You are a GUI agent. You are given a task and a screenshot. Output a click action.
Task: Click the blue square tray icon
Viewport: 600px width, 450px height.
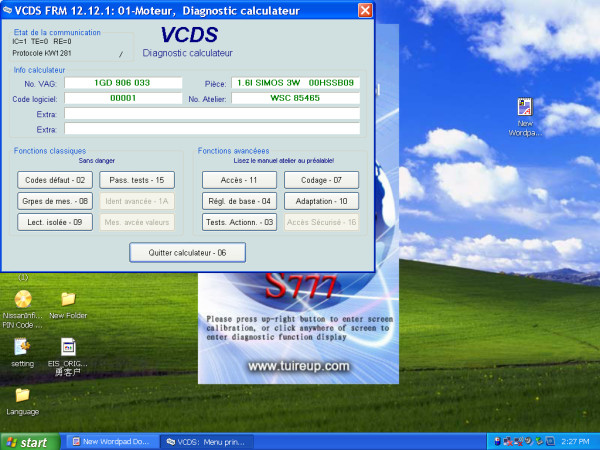pyautogui.click(x=549, y=442)
